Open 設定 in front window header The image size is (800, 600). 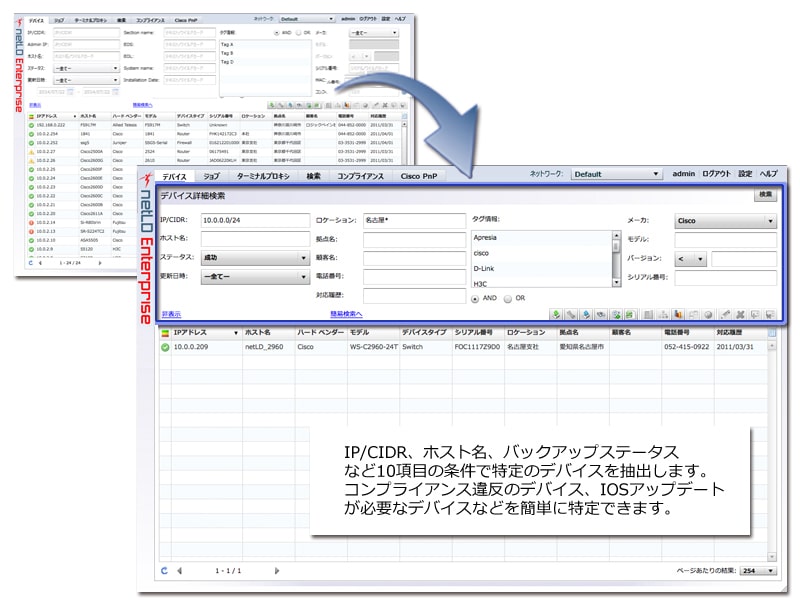[745, 174]
